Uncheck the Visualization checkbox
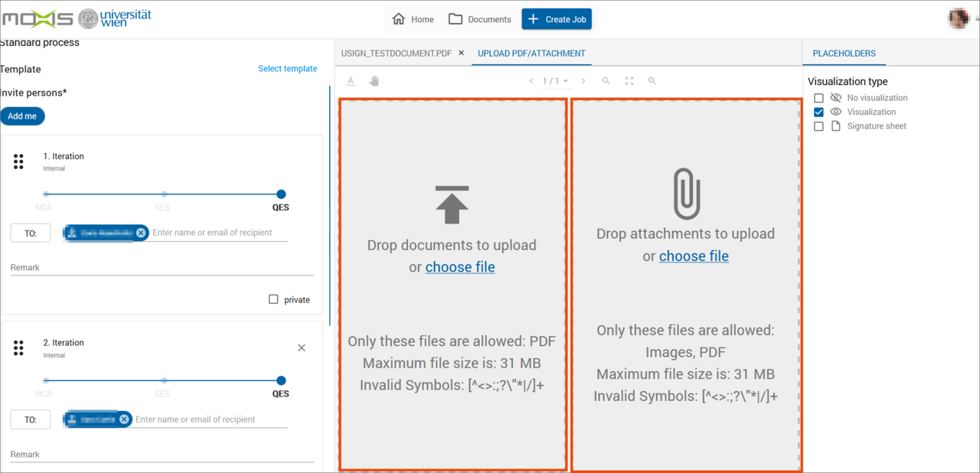 (x=818, y=112)
